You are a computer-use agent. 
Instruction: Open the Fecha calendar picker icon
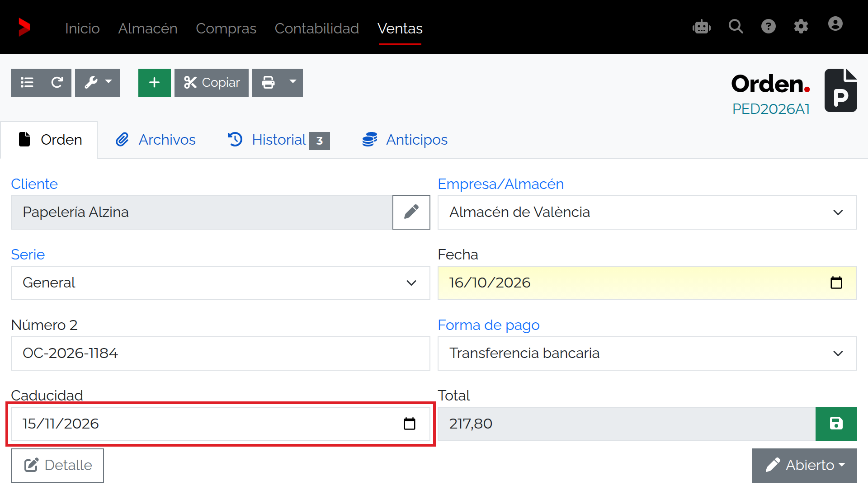pyautogui.click(x=836, y=283)
